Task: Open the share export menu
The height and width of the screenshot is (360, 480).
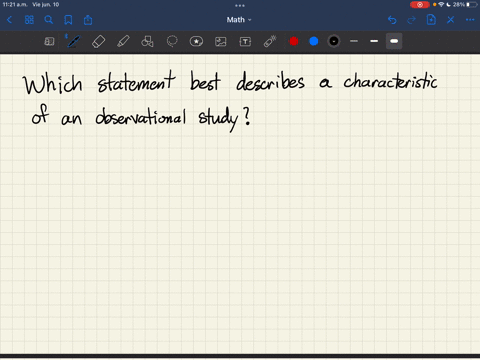Action: tap(88, 20)
